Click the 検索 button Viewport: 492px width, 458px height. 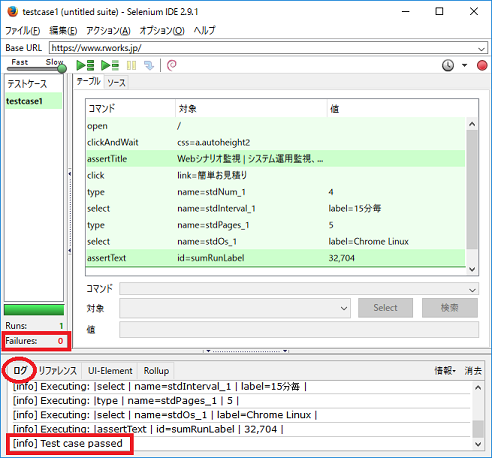pyautogui.click(x=450, y=308)
